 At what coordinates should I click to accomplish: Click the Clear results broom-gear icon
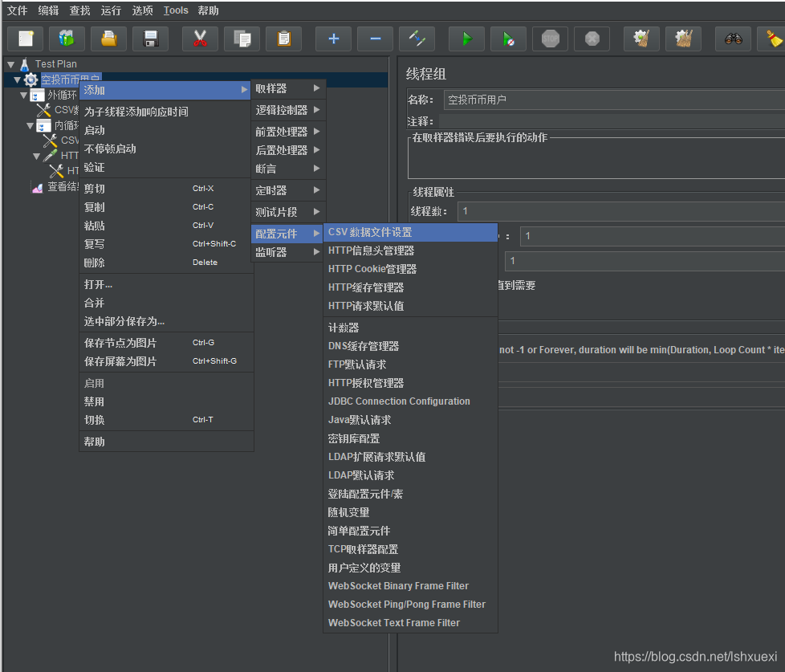point(641,39)
